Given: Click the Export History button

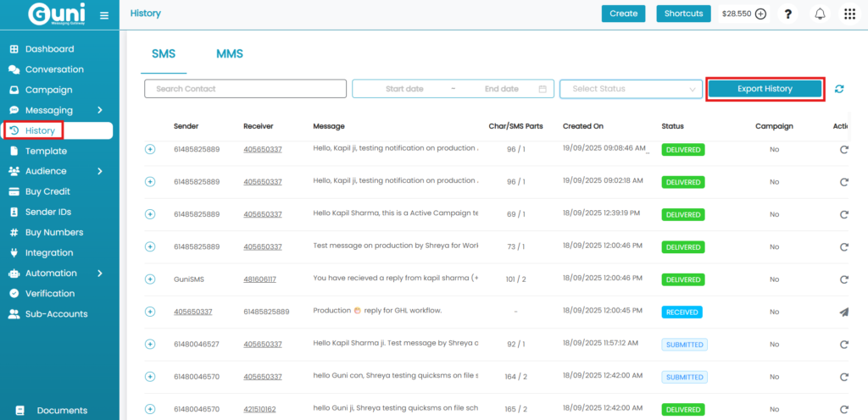Looking at the screenshot, I should (x=765, y=89).
